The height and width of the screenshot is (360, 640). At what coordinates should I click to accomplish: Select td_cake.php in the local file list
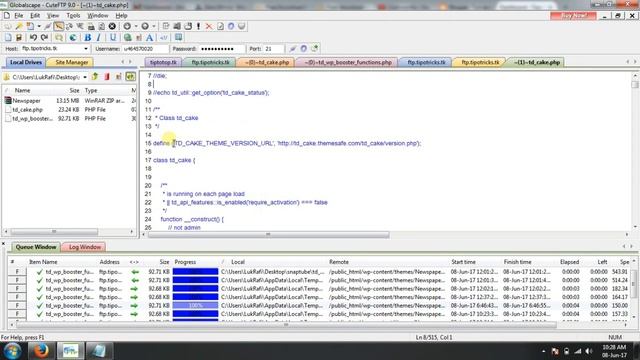[x=69, y=109]
